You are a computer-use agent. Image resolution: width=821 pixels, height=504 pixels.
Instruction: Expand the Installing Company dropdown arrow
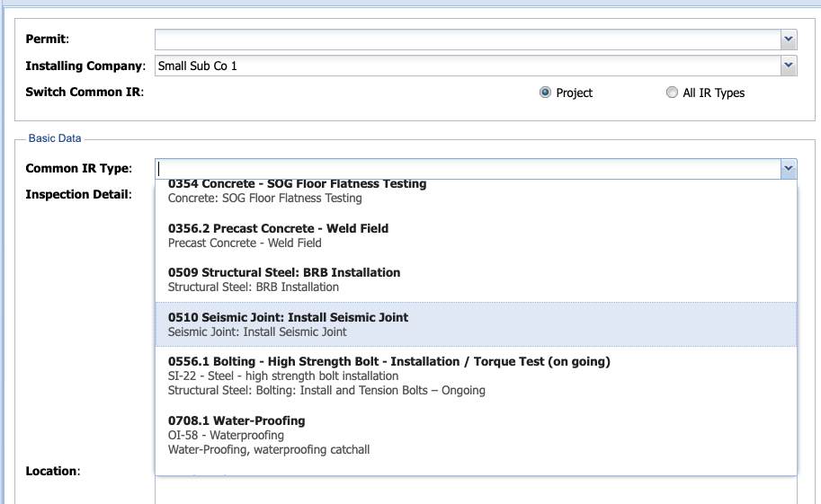pos(789,66)
